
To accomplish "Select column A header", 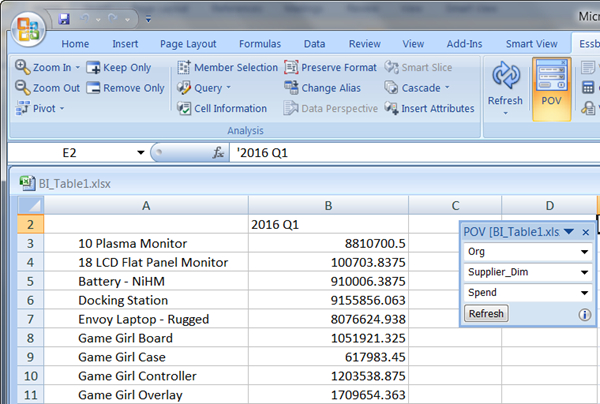I will click(x=146, y=205).
